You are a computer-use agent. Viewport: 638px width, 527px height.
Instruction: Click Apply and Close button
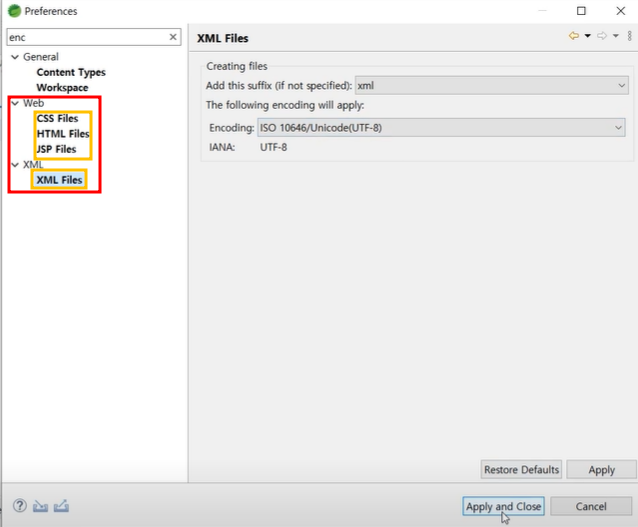pos(503,506)
